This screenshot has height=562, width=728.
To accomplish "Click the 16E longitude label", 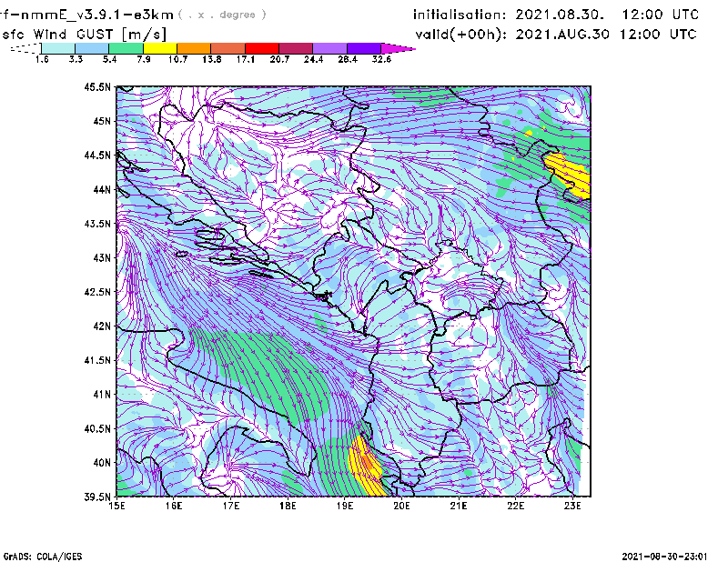I will point(174,507).
